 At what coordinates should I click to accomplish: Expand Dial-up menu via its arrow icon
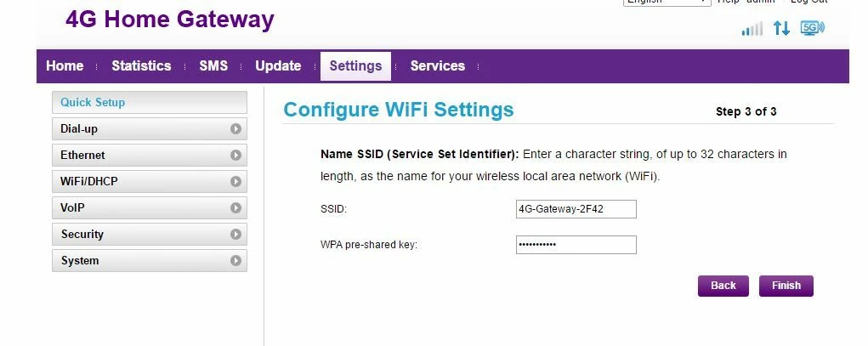pyautogui.click(x=235, y=129)
